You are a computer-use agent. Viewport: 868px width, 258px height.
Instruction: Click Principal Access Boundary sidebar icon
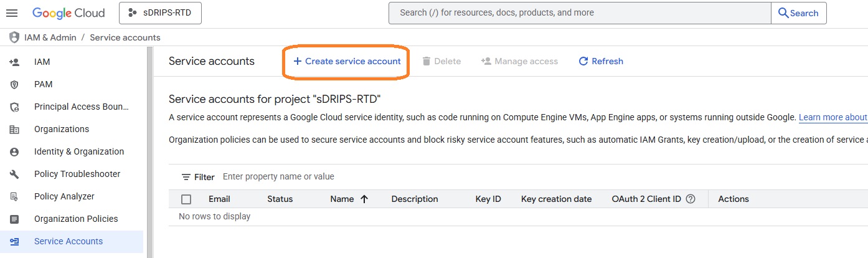[x=14, y=107]
